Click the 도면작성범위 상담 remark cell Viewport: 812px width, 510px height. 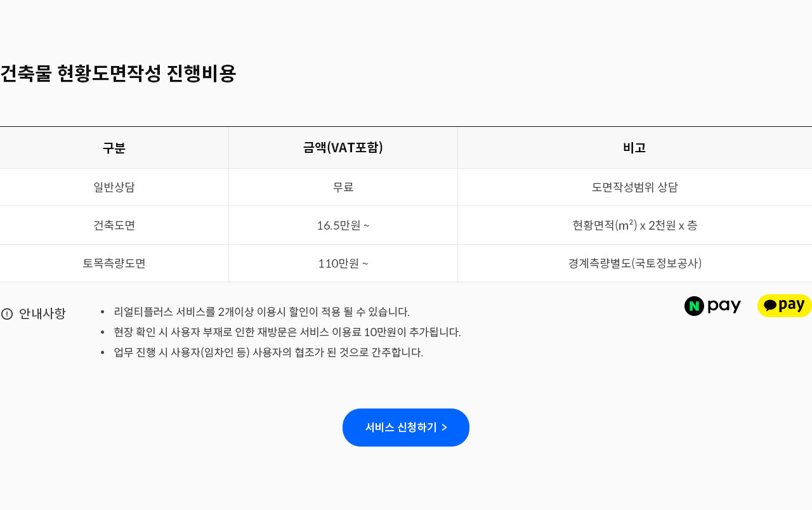point(634,187)
